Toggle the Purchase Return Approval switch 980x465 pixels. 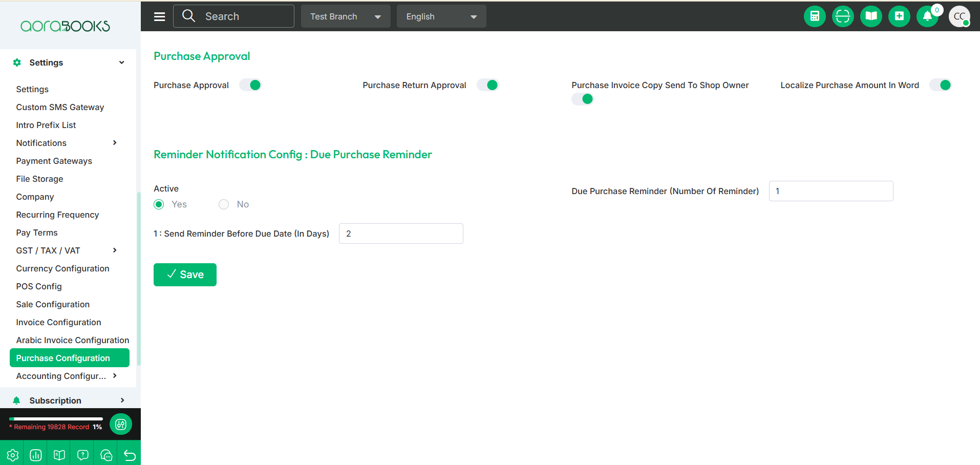488,85
